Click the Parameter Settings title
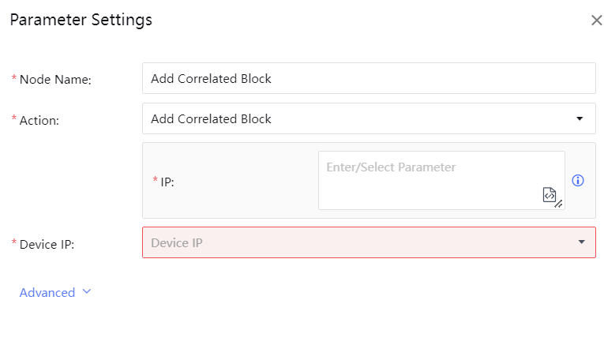 [81, 21]
